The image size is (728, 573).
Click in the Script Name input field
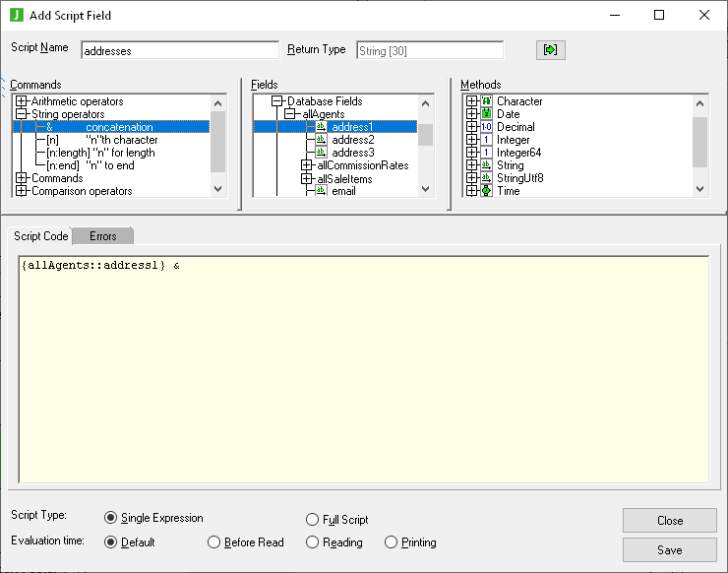click(x=180, y=50)
